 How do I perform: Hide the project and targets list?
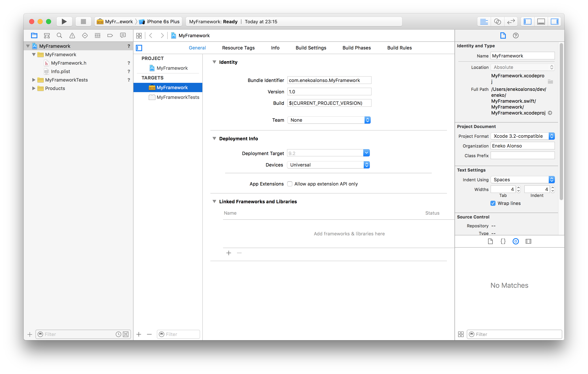139,48
